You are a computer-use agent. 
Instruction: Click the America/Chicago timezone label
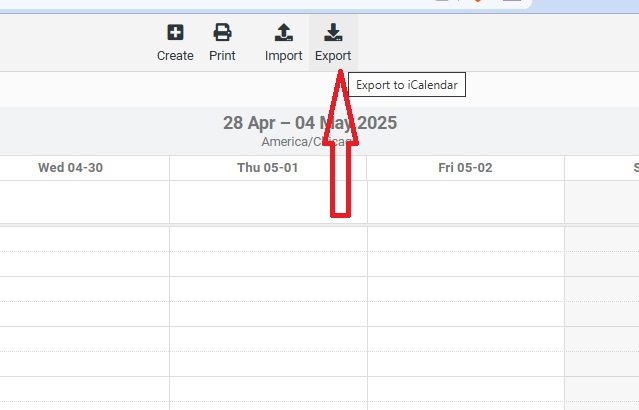[x=306, y=142]
